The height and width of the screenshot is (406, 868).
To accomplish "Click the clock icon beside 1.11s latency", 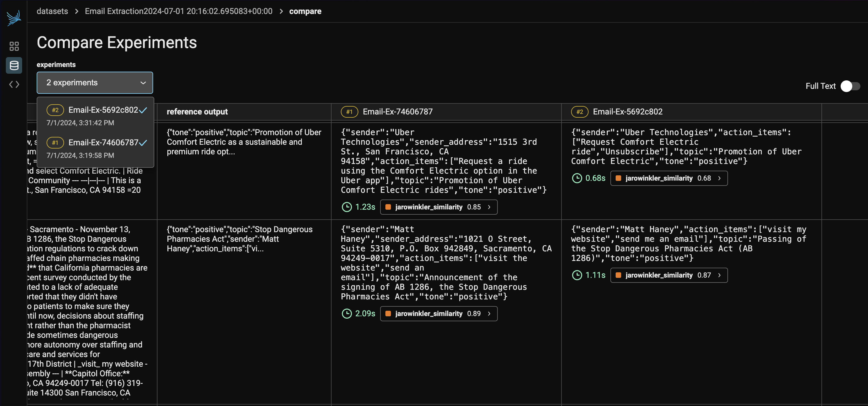I will [x=577, y=275].
